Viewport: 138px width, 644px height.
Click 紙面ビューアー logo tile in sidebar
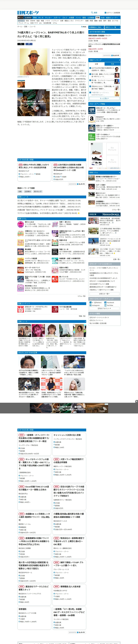tap(92, 128)
